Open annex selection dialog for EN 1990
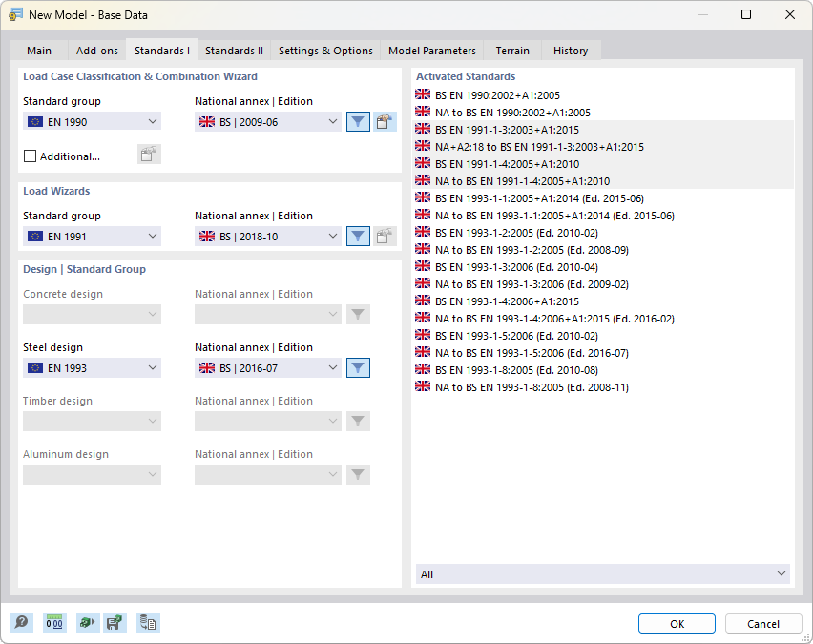Screen dimensions: 813x644 pyautogui.click(x=386, y=121)
